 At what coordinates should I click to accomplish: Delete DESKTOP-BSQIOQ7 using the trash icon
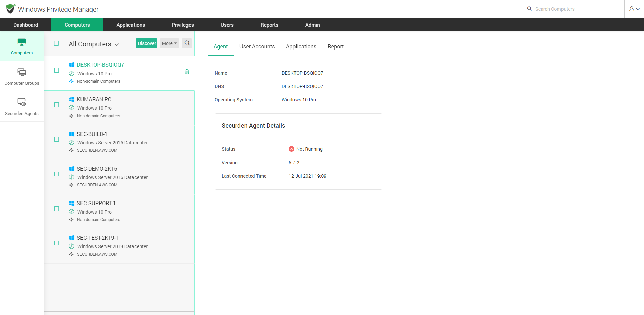tap(187, 72)
